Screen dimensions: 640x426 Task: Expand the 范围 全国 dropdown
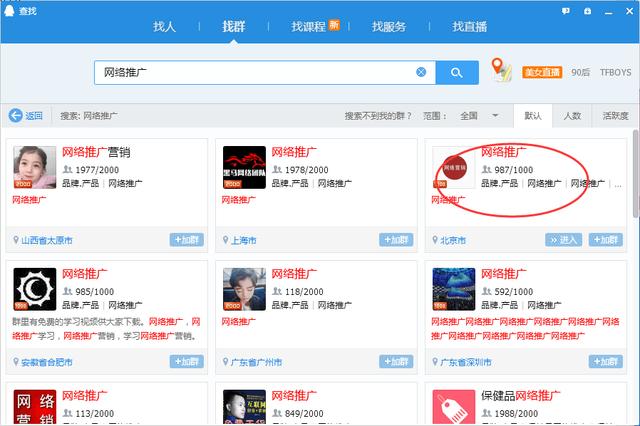click(479, 116)
